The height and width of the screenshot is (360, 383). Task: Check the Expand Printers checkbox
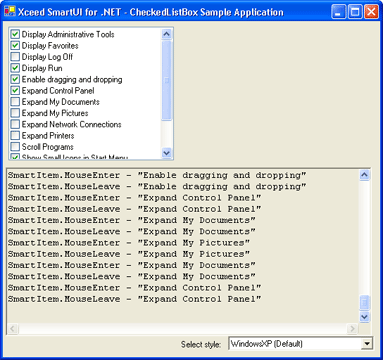tap(15, 136)
